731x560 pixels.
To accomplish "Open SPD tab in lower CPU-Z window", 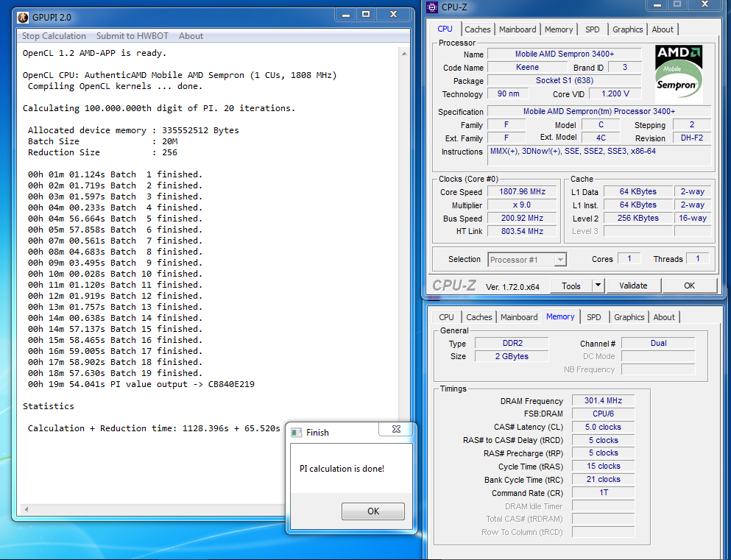I will [x=593, y=317].
